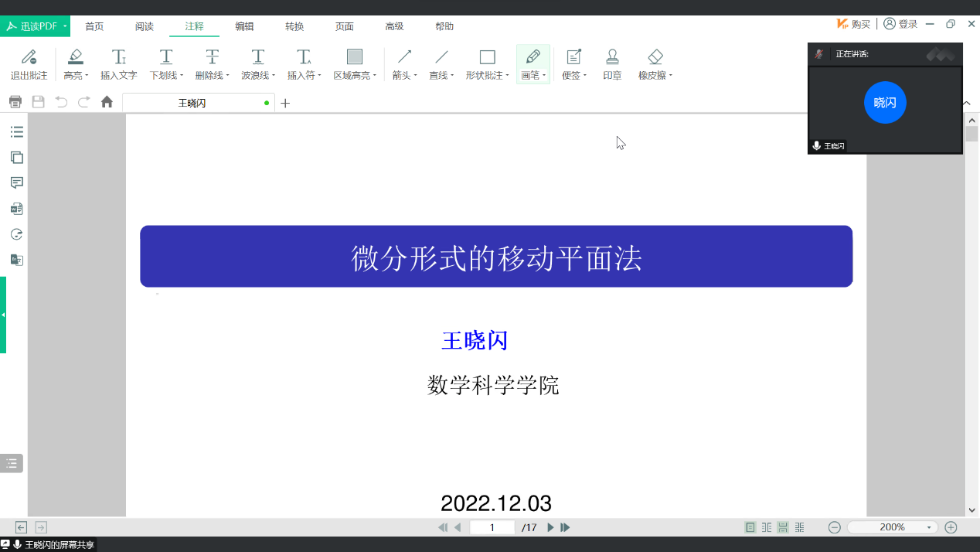
Task: Expand the 高亮 highlight dropdown
Action: pyautogui.click(x=87, y=76)
